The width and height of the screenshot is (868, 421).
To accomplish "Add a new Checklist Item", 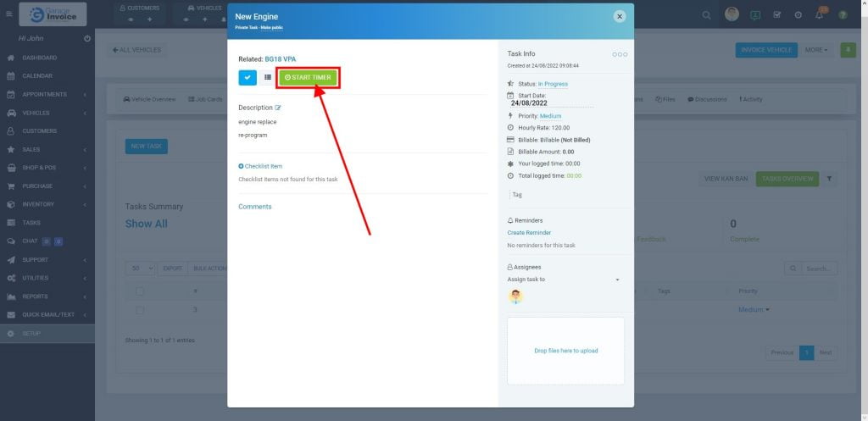I will point(260,166).
